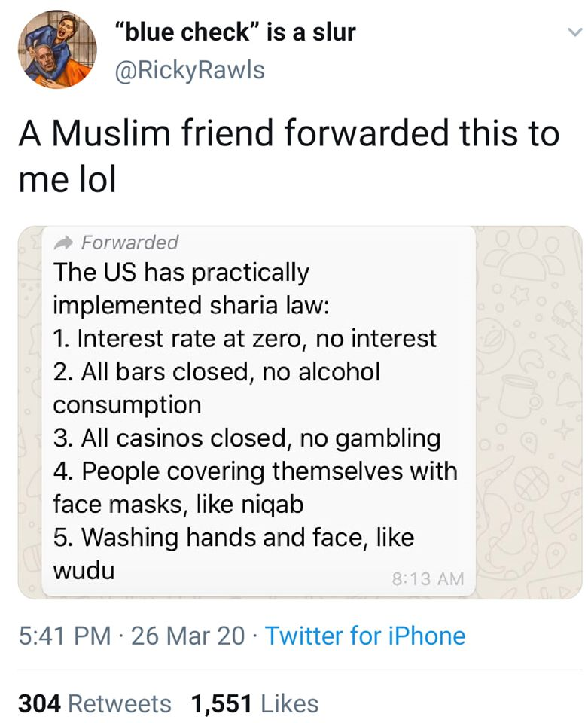Click the "Interest rate at zero" line

click(x=245, y=338)
